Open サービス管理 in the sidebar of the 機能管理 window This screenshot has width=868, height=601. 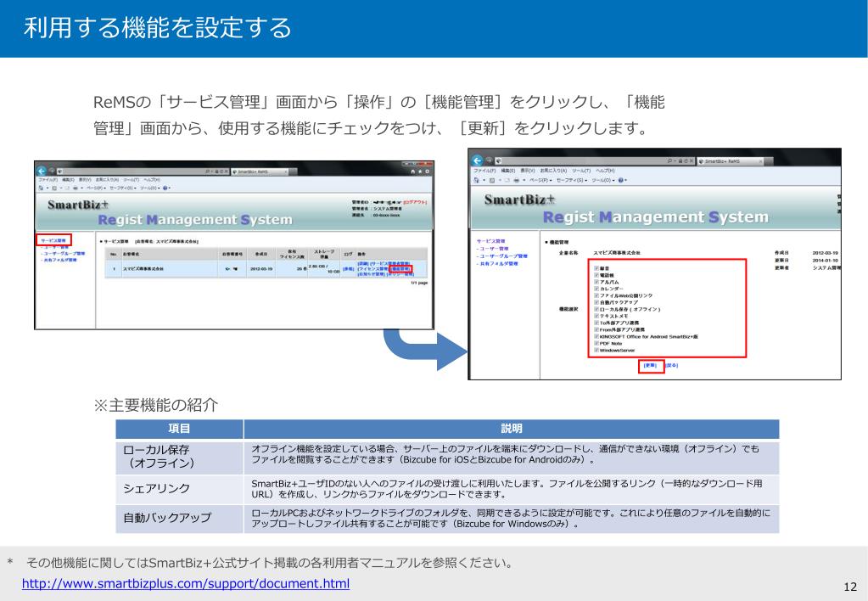click(x=491, y=241)
